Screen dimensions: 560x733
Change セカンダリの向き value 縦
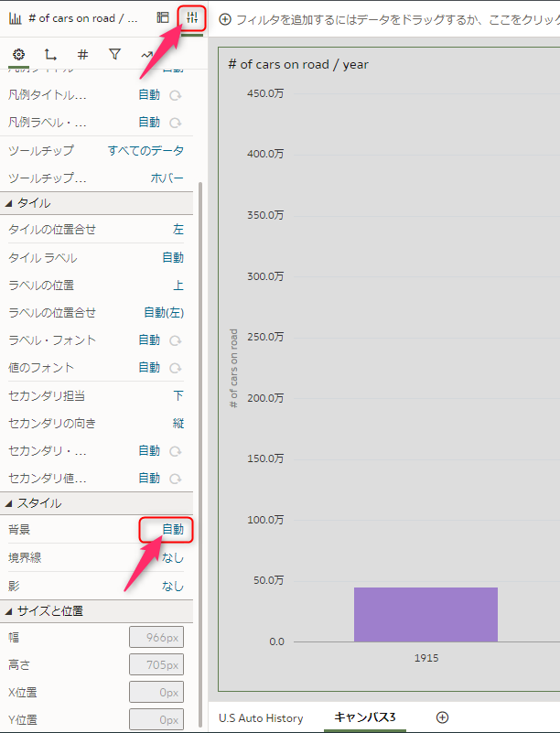(178, 424)
